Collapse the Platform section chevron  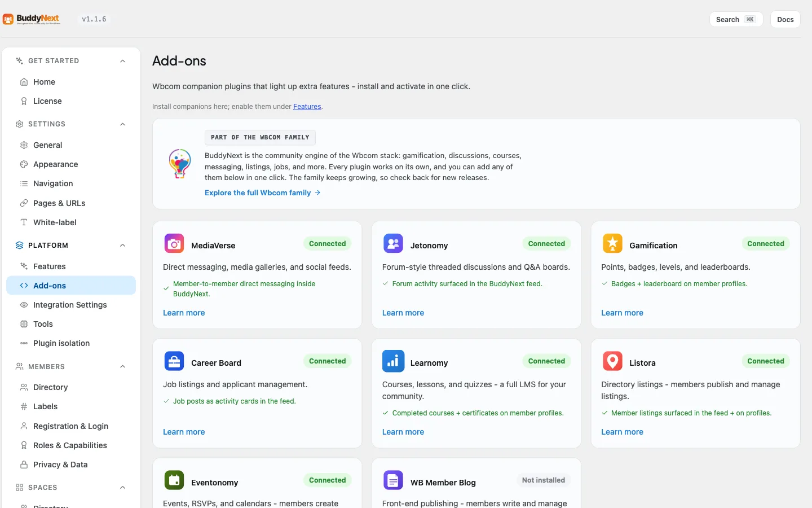pyautogui.click(x=122, y=246)
